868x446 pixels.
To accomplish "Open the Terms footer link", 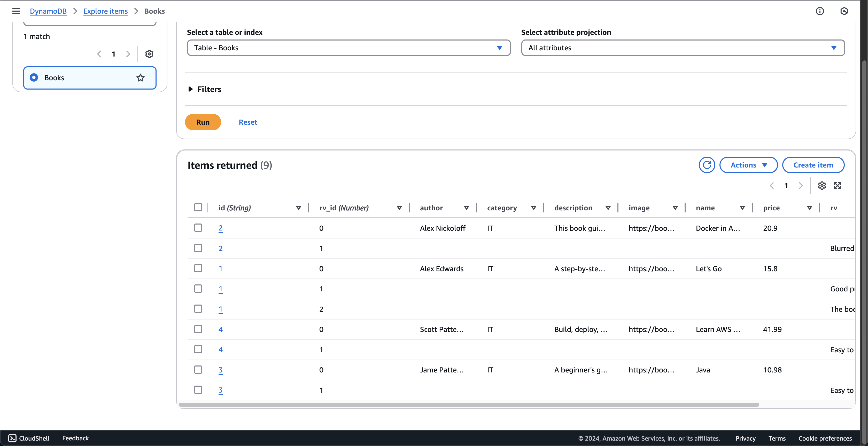I will [777, 438].
